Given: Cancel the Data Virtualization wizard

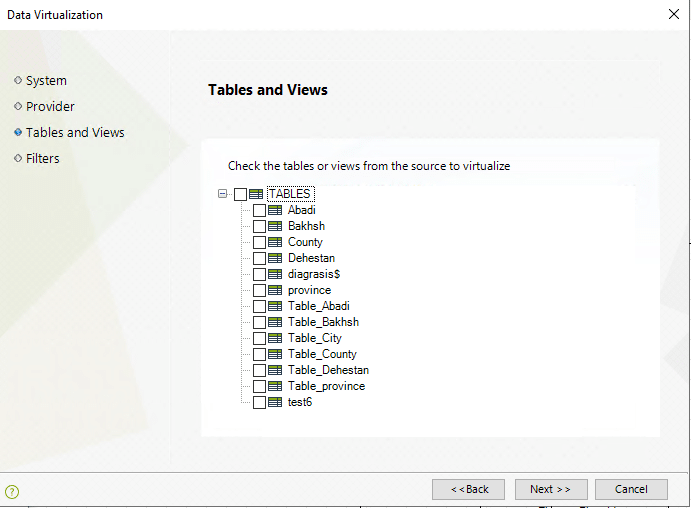Looking at the screenshot, I should point(631,489).
